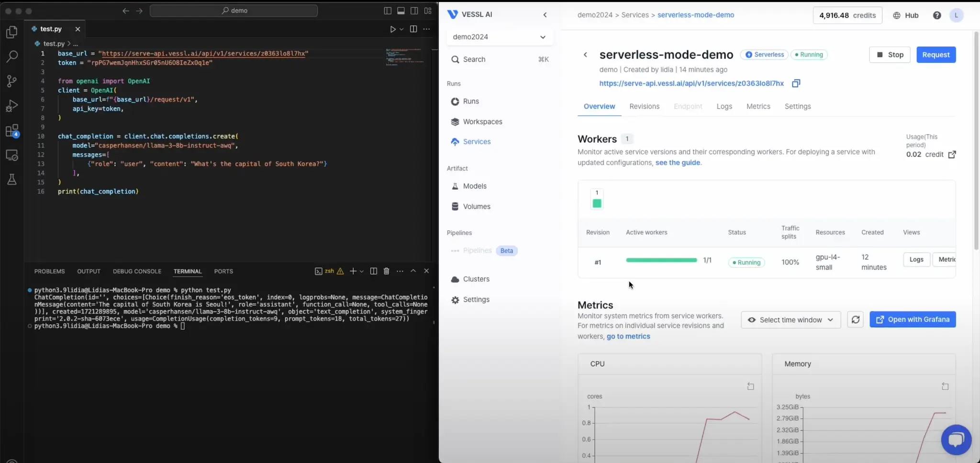The width and height of the screenshot is (980, 463).
Task: Open the service Settings tab
Action: [797, 106]
